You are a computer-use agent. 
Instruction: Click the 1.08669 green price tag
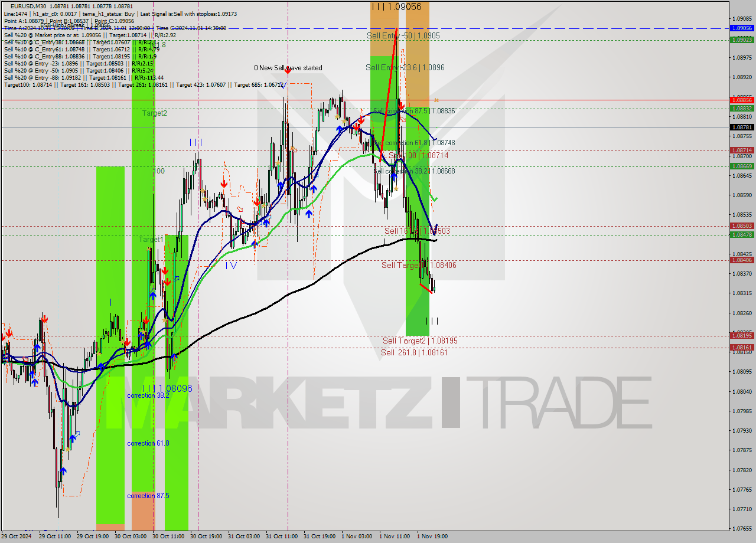742,166
